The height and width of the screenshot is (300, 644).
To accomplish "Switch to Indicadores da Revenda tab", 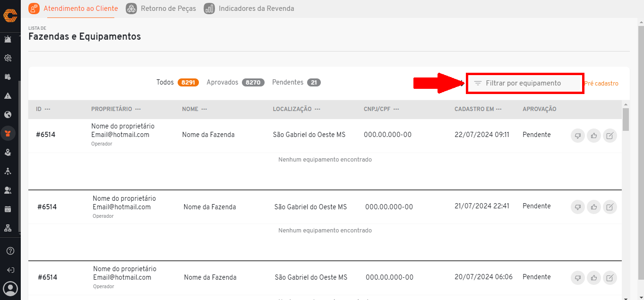I will (249, 9).
